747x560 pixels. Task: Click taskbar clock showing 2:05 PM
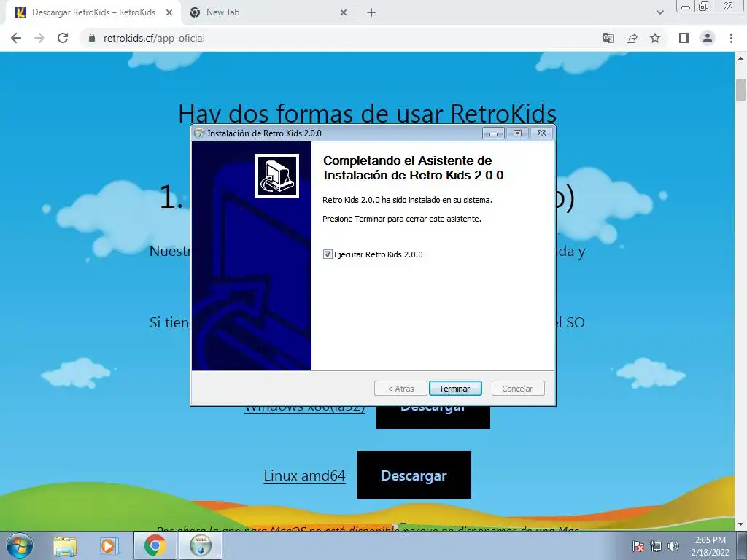710,546
